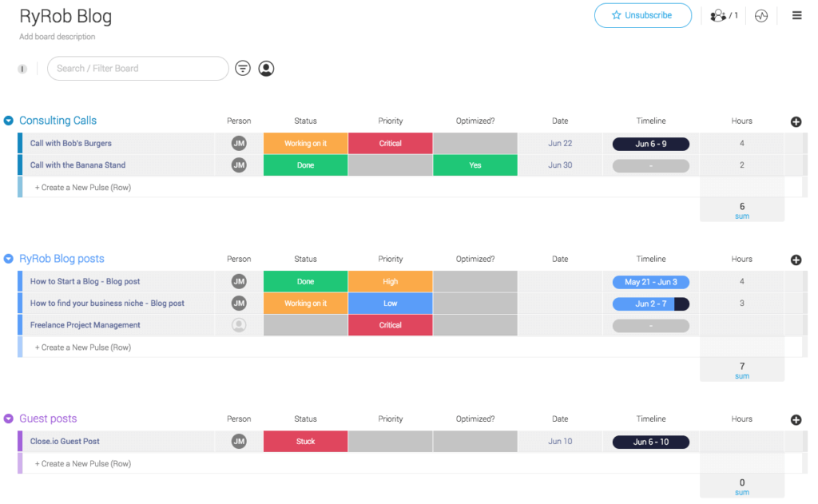Collapse the Guest posts group

click(7, 418)
